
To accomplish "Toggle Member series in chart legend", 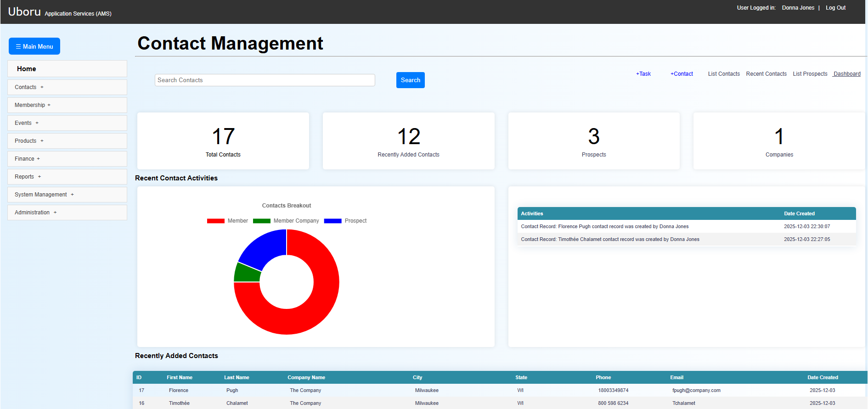I will 227,221.
